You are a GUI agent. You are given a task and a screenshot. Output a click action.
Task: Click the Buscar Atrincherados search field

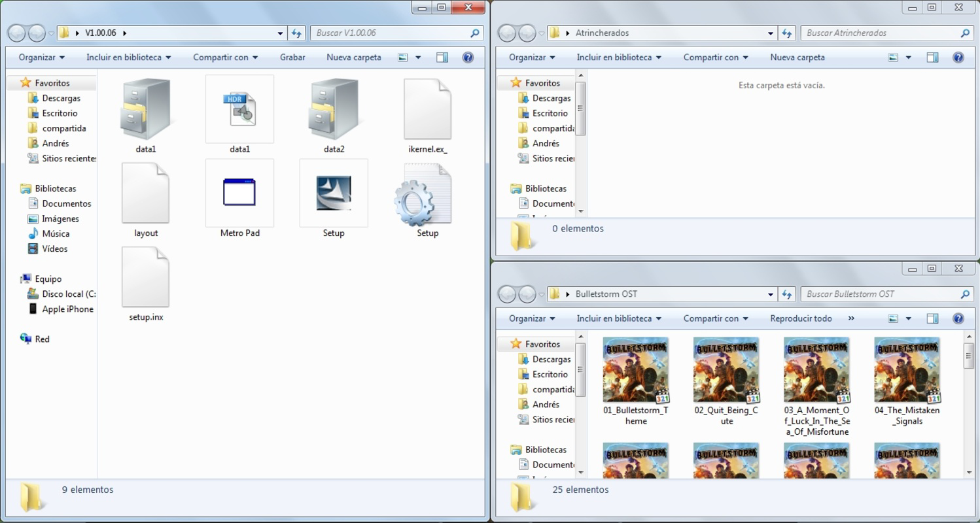(887, 33)
